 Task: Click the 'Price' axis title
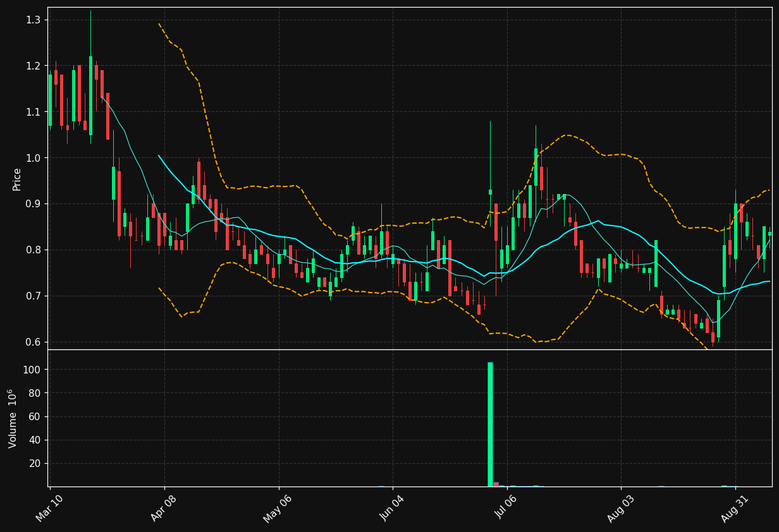click(x=17, y=179)
